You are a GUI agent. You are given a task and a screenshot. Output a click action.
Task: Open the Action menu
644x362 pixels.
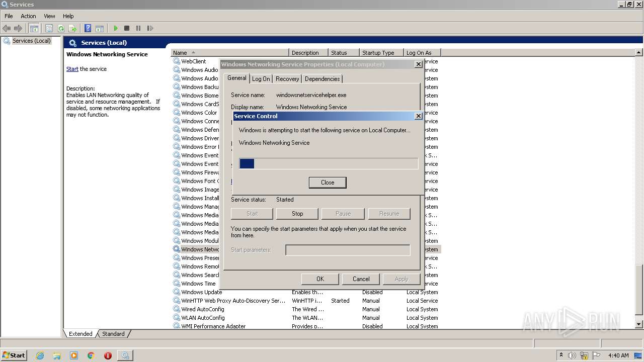click(28, 16)
